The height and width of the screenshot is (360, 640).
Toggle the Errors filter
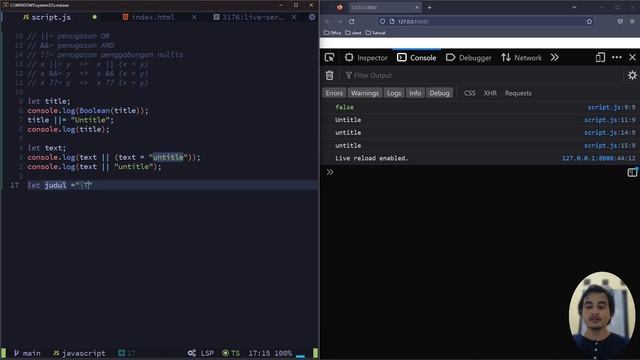(x=334, y=93)
